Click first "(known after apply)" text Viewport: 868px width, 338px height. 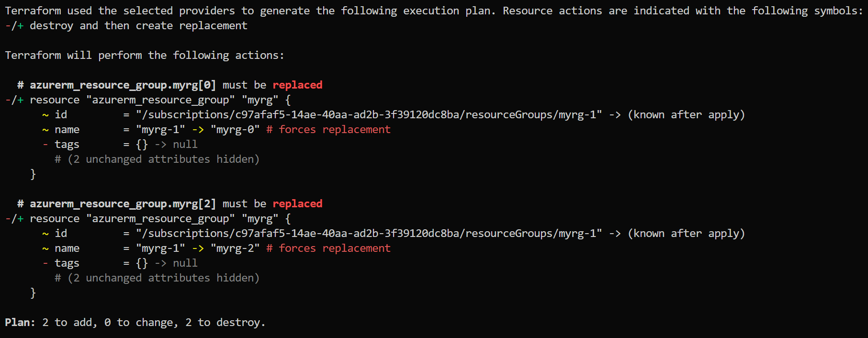(x=687, y=114)
